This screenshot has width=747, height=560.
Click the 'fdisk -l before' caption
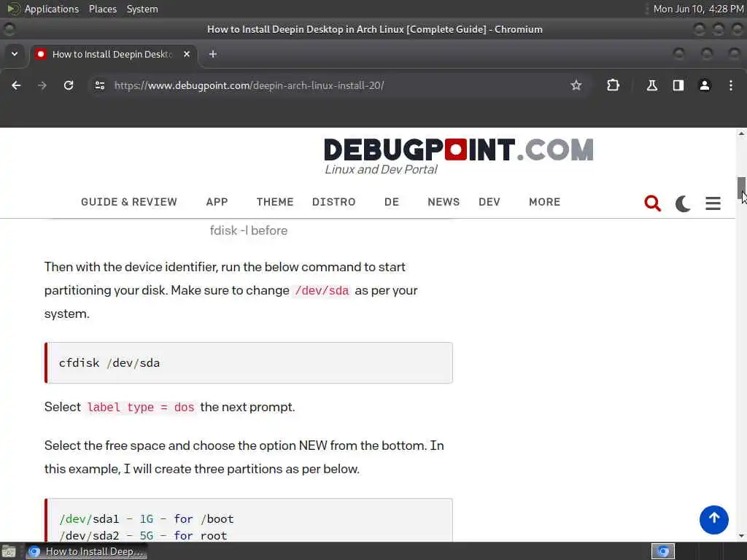tap(249, 230)
